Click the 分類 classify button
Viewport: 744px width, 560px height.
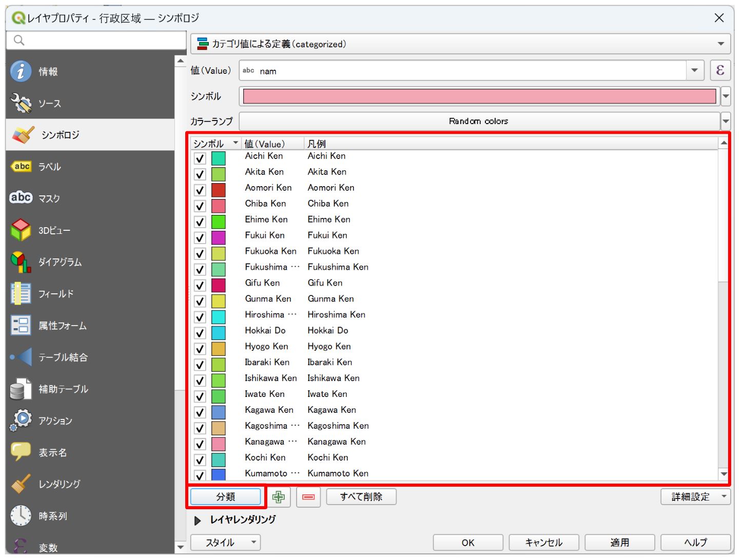(x=226, y=496)
